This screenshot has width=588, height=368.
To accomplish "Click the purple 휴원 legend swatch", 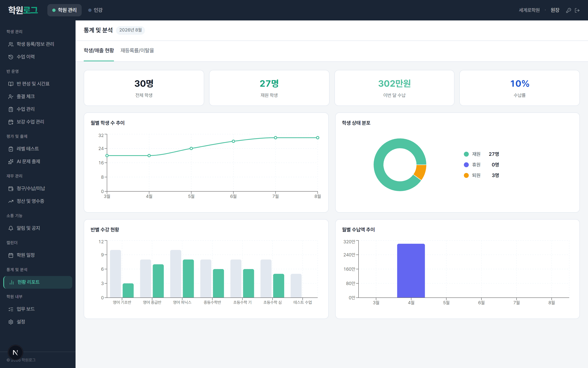I will [x=466, y=165].
